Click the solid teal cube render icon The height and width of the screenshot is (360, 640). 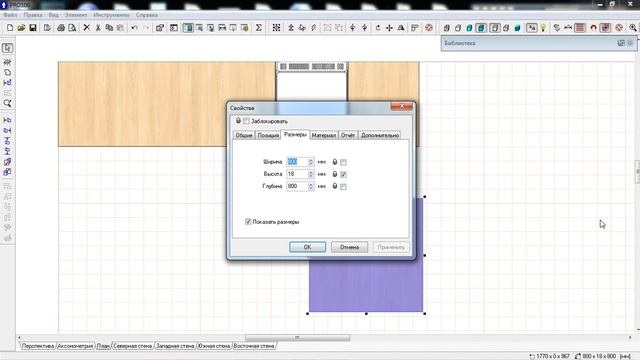tap(517, 28)
